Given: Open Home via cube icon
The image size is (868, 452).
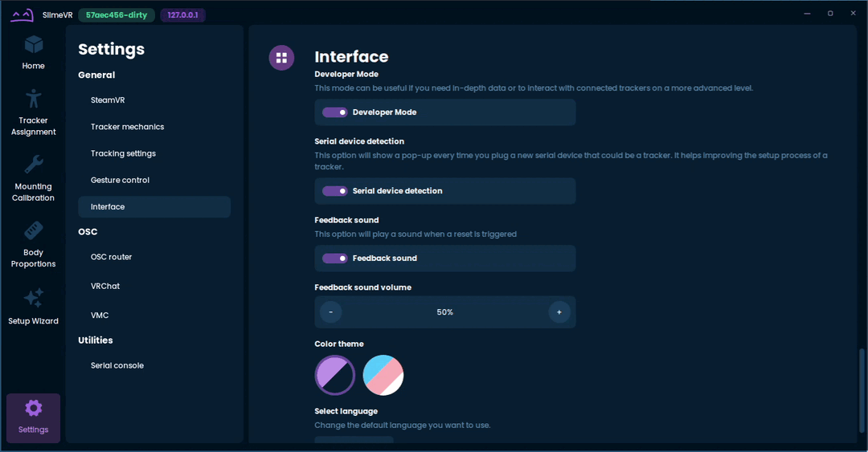Looking at the screenshot, I should pos(33,45).
